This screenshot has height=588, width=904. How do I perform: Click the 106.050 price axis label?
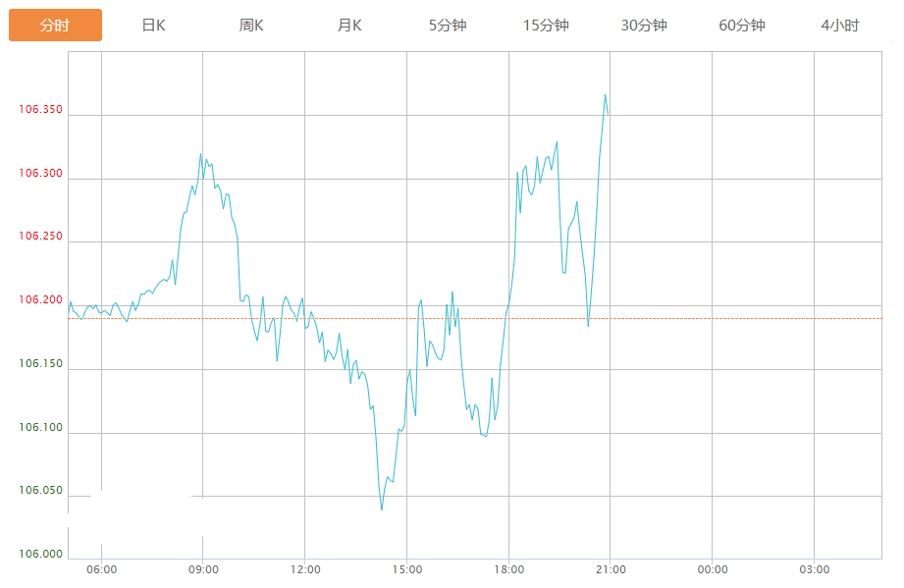[x=40, y=491]
